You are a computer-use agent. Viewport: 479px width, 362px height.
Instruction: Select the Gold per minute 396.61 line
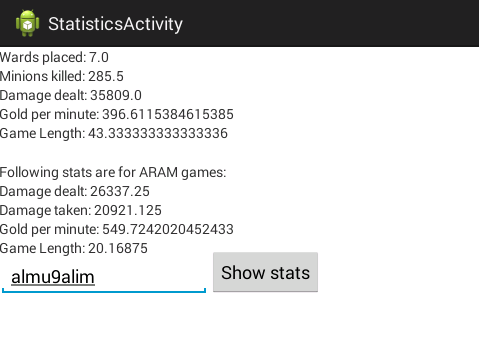pos(117,114)
